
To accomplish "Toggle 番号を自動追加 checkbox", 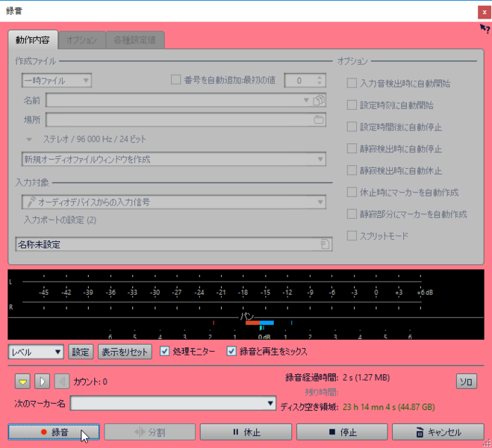I will pos(175,80).
